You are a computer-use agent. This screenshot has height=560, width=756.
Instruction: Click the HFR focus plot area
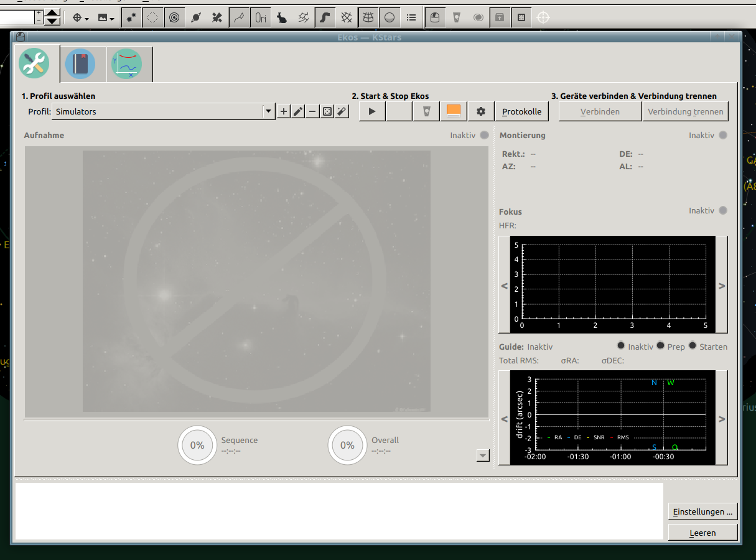[613, 284]
